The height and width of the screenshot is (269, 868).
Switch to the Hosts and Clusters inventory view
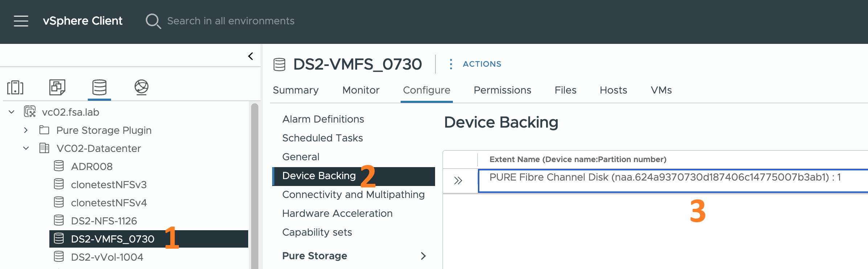[15, 87]
